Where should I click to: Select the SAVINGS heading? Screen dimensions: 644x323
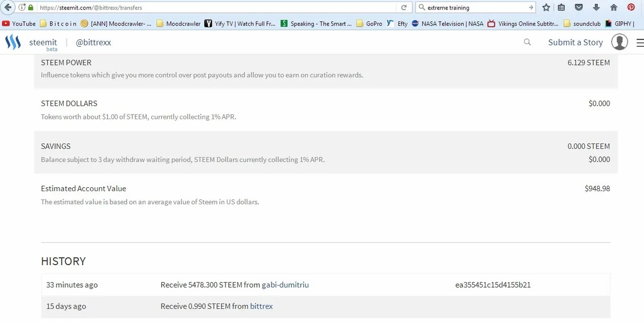coord(56,146)
